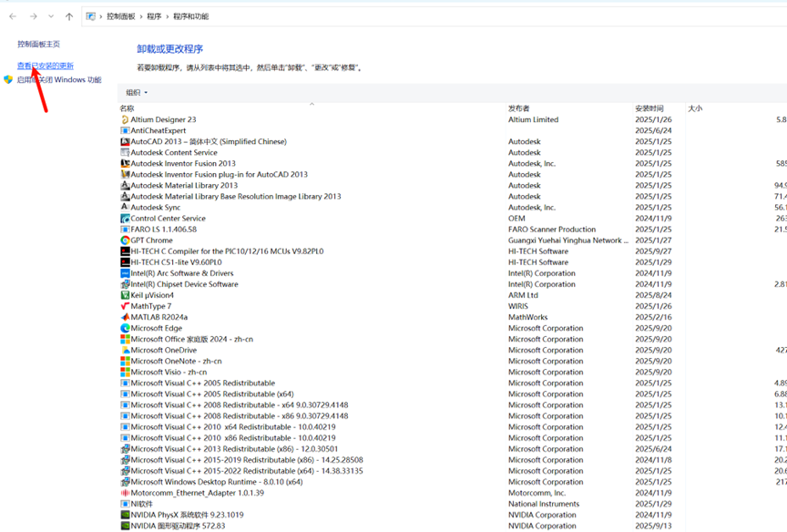Click the Microsoft Office 2024 icon
The image size is (787, 532).
(x=125, y=339)
